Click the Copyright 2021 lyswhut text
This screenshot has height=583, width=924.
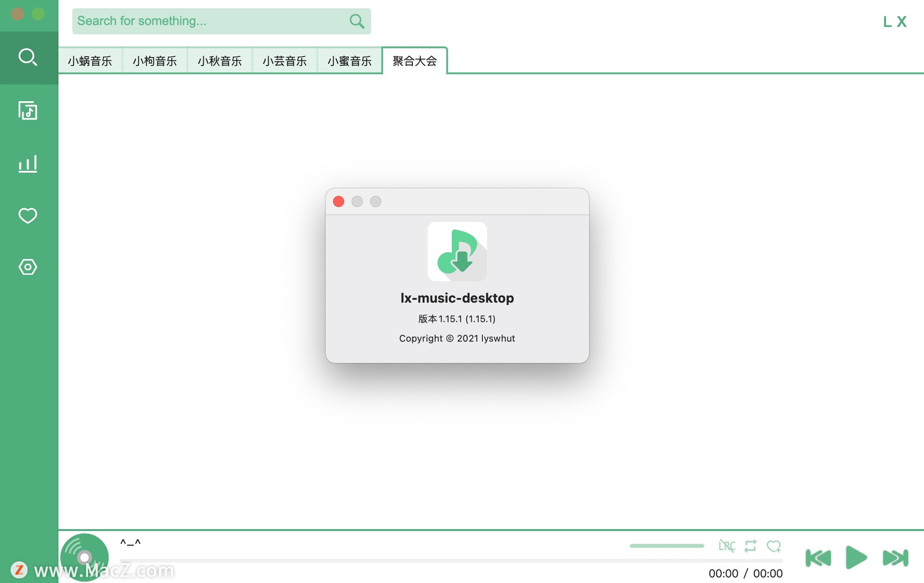click(x=457, y=338)
